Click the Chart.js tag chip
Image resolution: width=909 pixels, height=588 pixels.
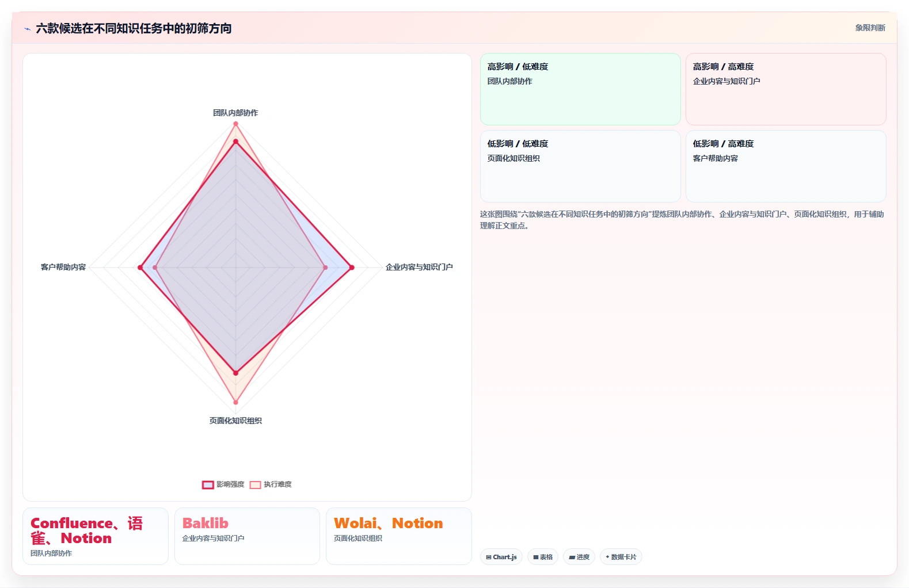(501, 557)
